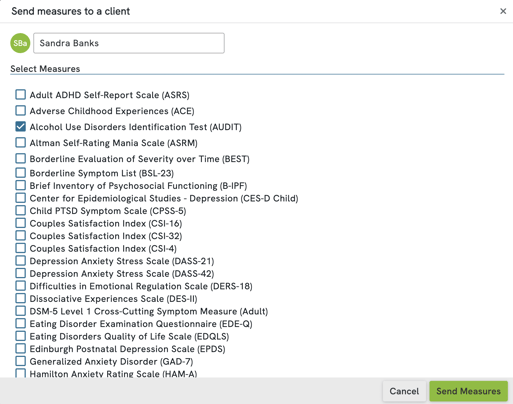This screenshot has width=513, height=404.
Task: Check Generalized Anxiety Disorder (GAD-7)
Action: coord(20,361)
